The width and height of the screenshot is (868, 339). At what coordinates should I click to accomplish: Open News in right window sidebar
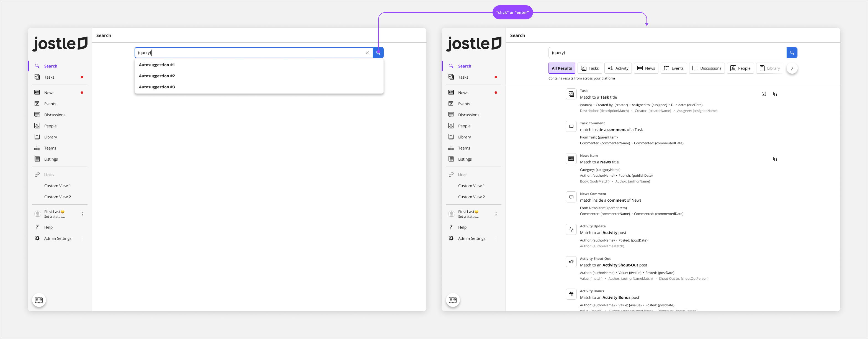[x=473, y=93]
